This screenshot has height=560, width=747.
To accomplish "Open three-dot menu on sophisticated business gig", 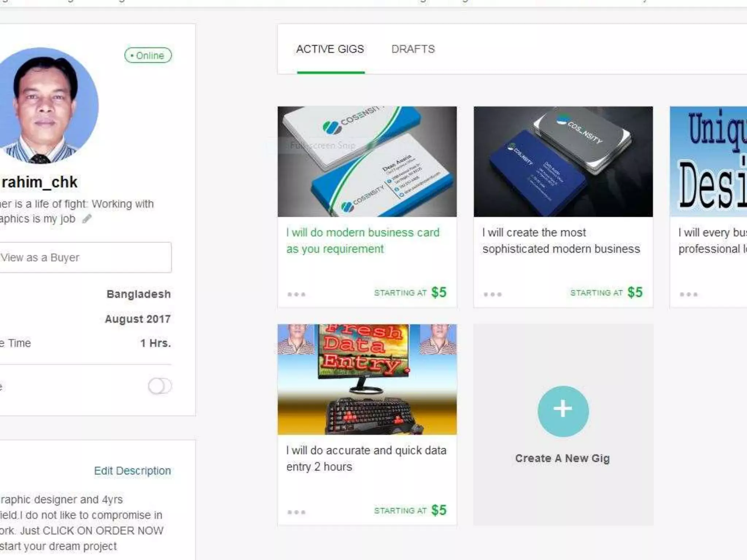I will pyautogui.click(x=492, y=294).
